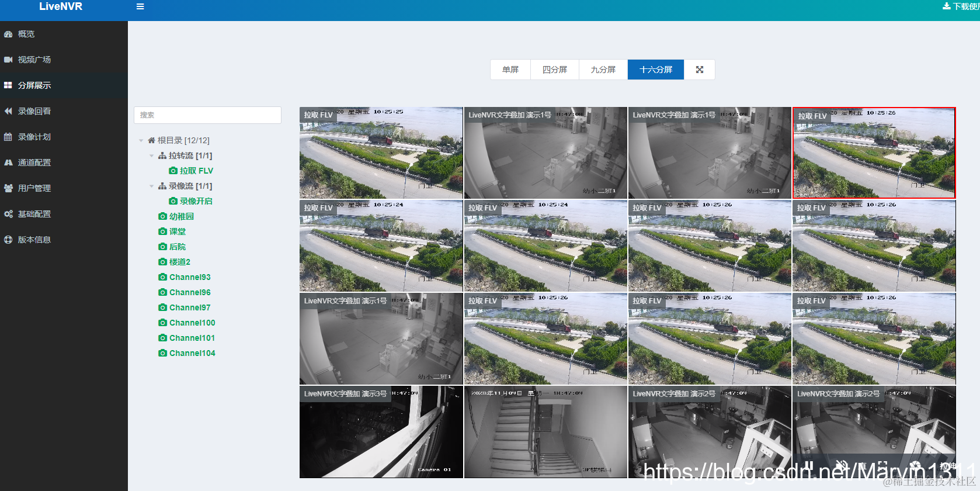The height and width of the screenshot is (491, 980).
Task: Click the 拉转流 [1/1] label
Action: [190, 155]
